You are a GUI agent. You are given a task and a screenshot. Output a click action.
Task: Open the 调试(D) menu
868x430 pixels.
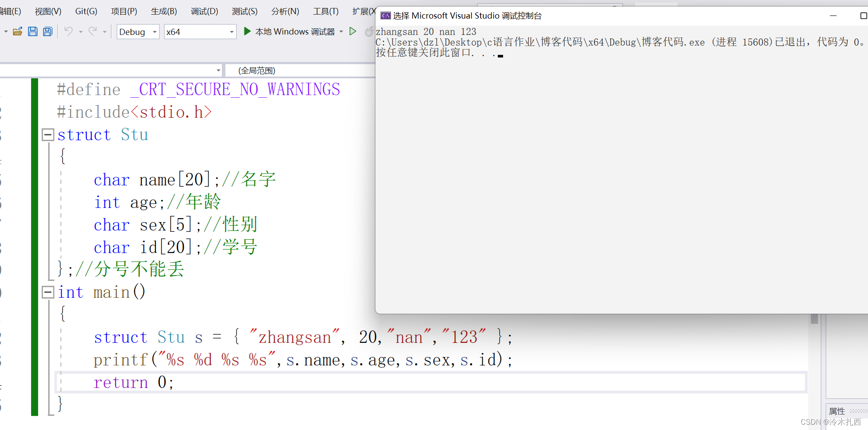tap(204, 12)
